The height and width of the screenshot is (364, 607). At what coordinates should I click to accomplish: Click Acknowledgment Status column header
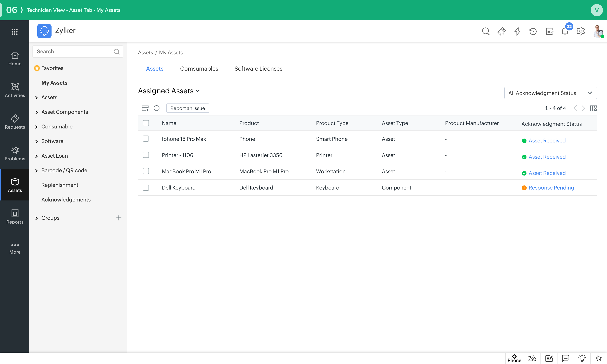tap(551, 124)
